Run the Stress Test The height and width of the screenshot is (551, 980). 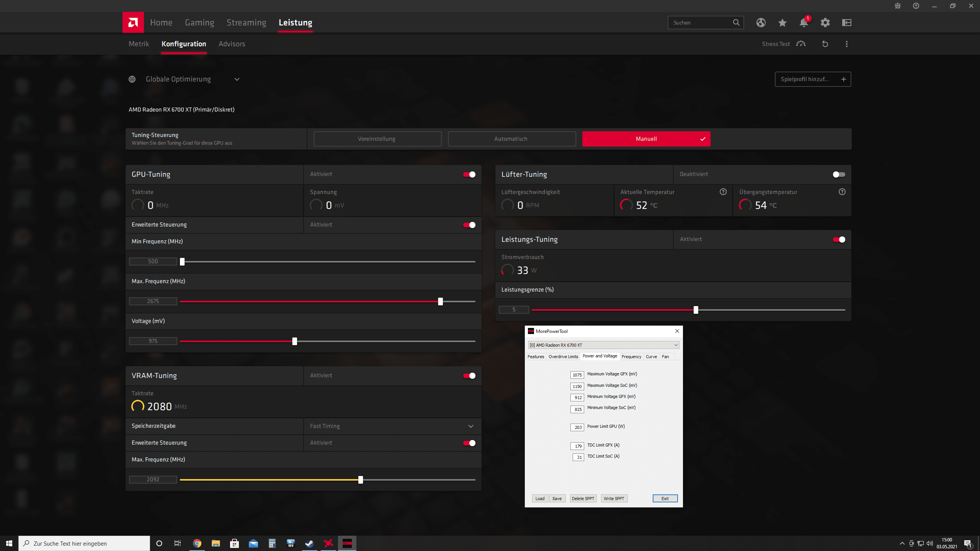tap(783, 44)
